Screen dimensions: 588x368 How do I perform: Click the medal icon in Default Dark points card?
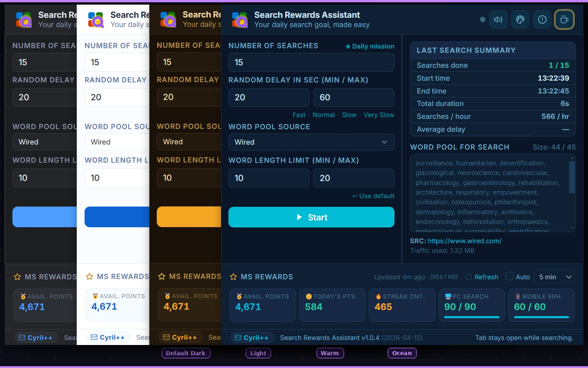click(23, 297)
